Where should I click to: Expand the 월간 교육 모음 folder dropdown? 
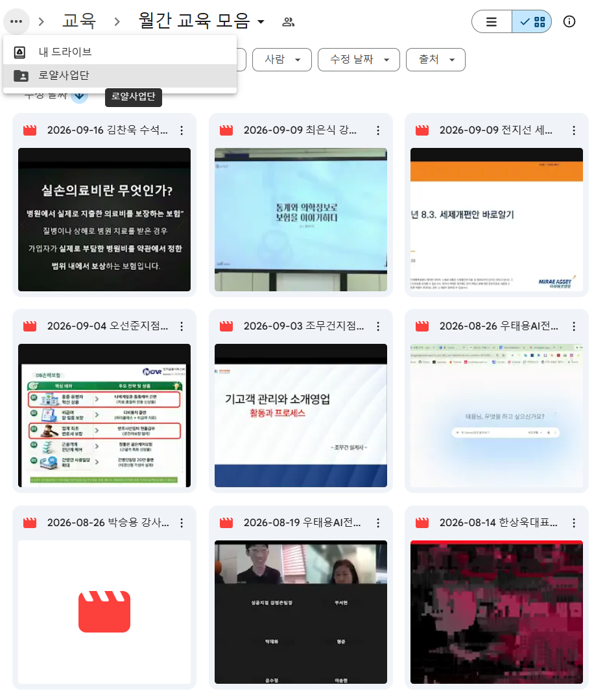point(261,21)
